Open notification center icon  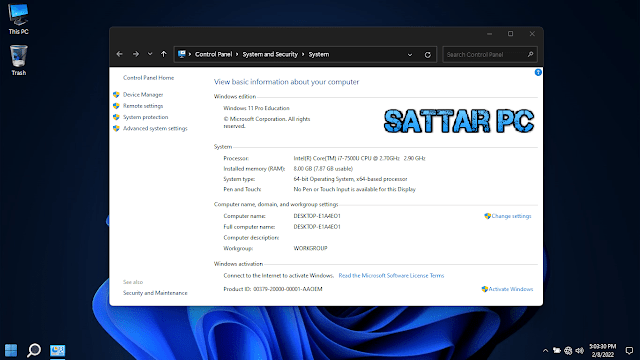pos(629,350)
